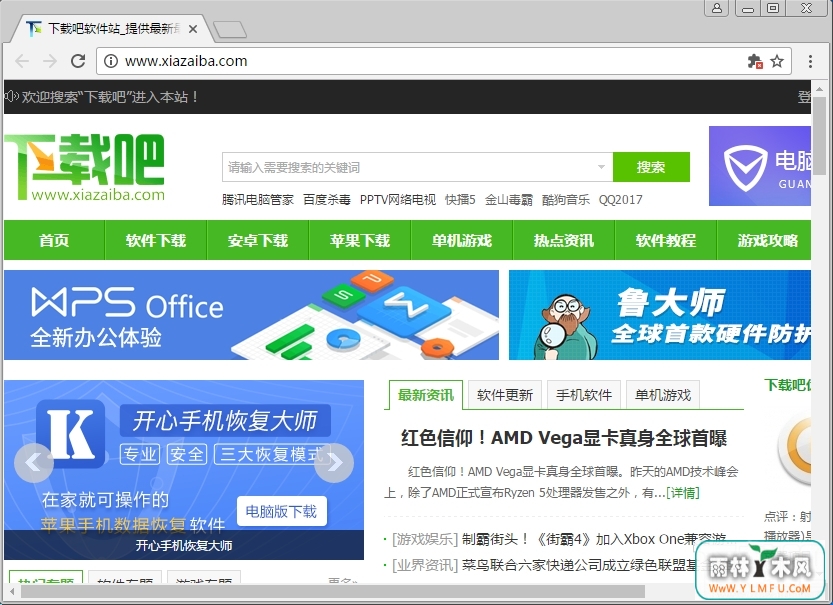
Task: Click in the address bar URL
Action: tap(186, 61)
